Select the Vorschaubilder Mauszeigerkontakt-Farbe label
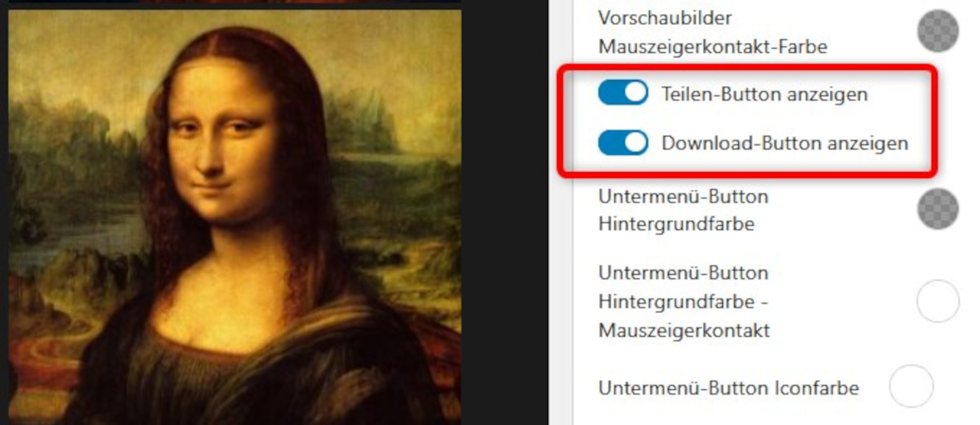980x425 pixels. point(713,33)
